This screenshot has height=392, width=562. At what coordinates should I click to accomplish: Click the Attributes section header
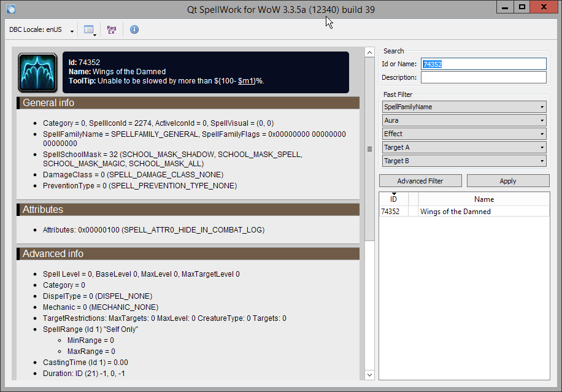[188, 210]
